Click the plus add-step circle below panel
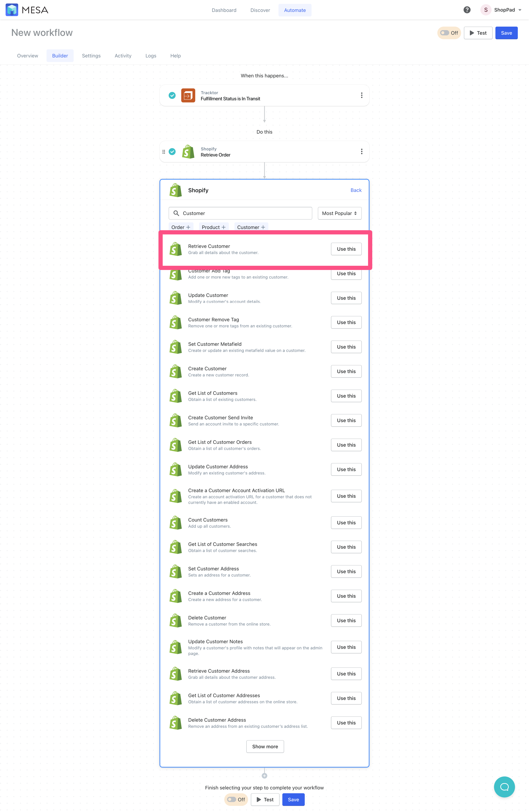 point(264,776)
